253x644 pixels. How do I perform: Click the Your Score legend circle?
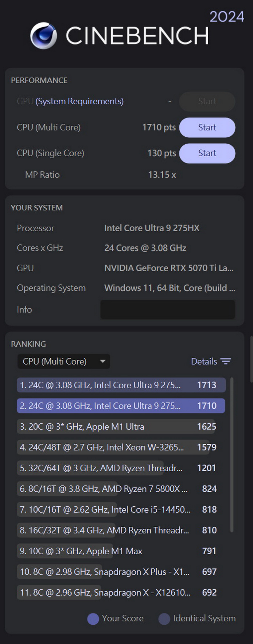(93, 619)
